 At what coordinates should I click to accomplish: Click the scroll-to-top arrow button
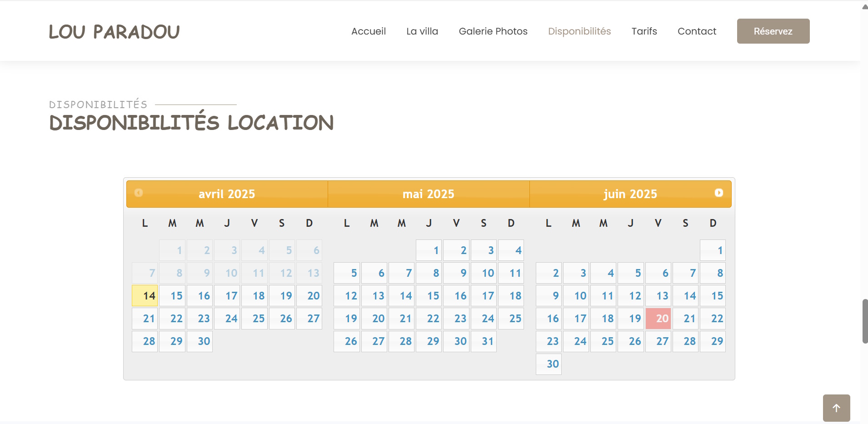pos(836,408)
